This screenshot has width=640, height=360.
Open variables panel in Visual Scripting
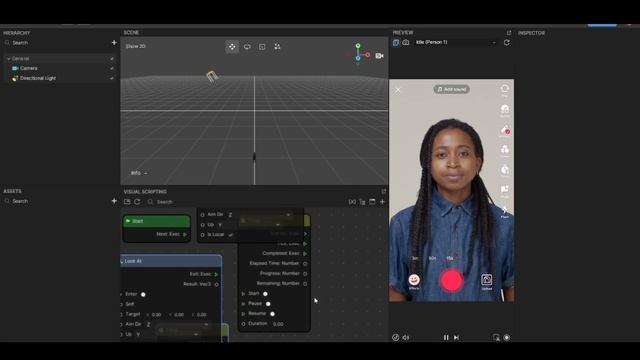pyautogui.click(x=352, y=202)
